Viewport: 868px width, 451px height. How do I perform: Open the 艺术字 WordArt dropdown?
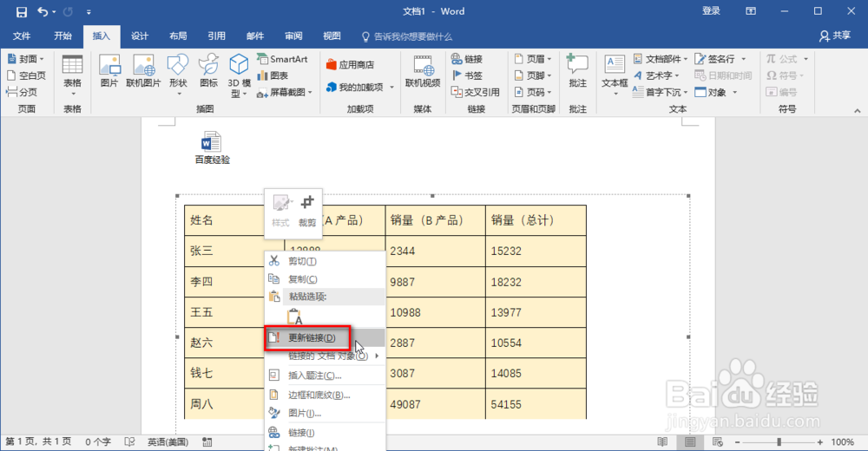(x=655, y=75)
